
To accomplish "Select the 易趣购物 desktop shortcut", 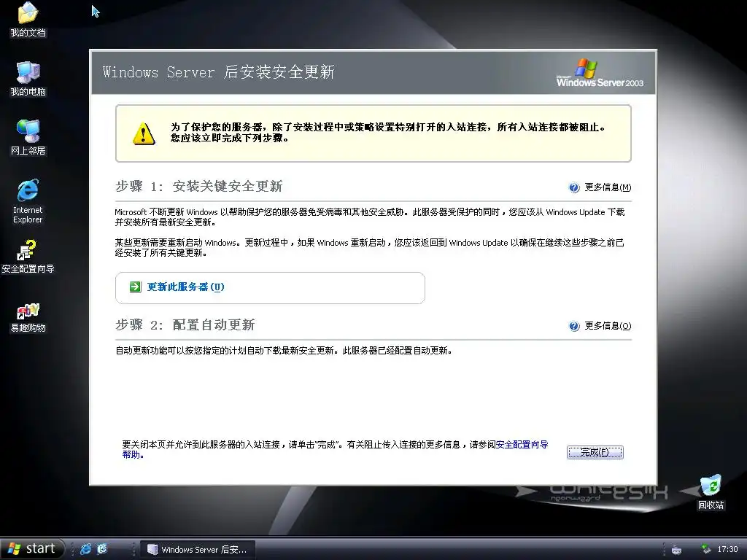I will point(28,317).
